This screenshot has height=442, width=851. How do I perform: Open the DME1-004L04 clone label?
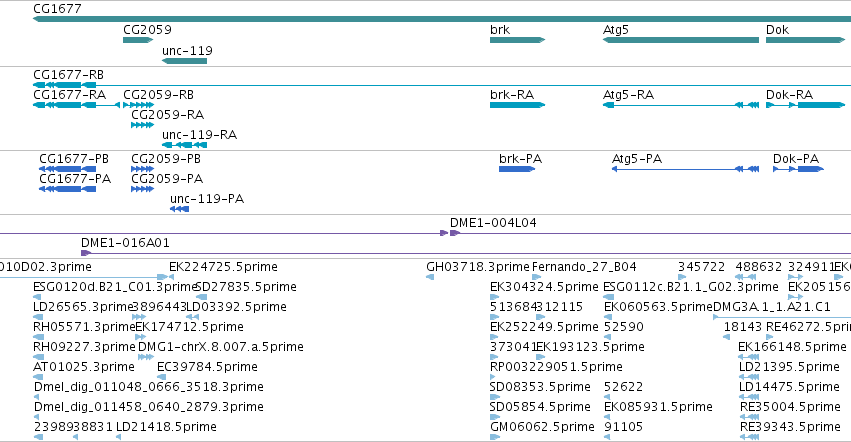493,223
